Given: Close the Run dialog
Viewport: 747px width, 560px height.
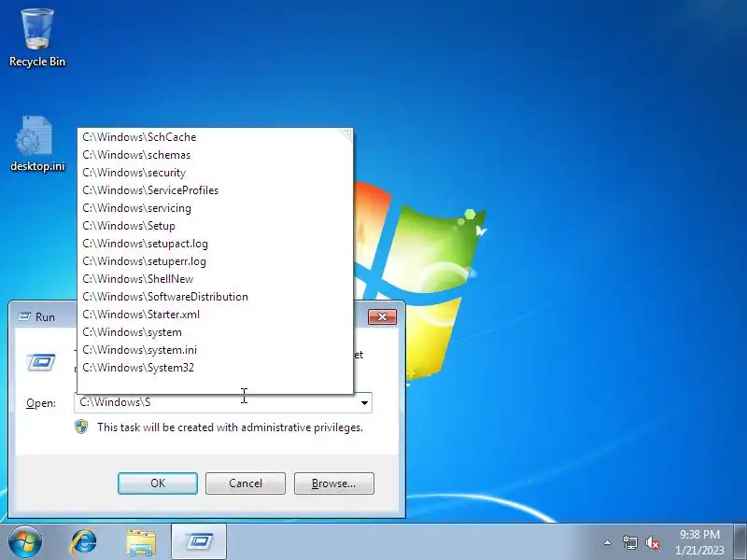Looking at the screenshot, I should coord(382,316).
